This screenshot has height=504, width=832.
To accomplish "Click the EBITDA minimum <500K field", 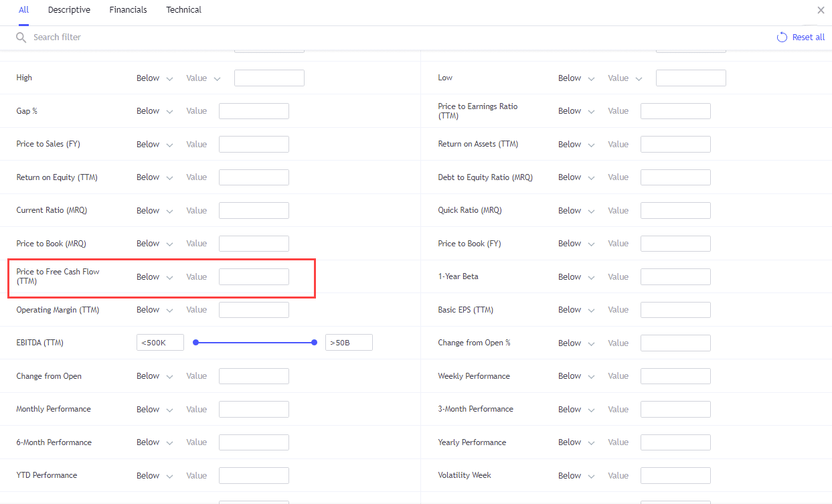I will (x=160, y=343).
